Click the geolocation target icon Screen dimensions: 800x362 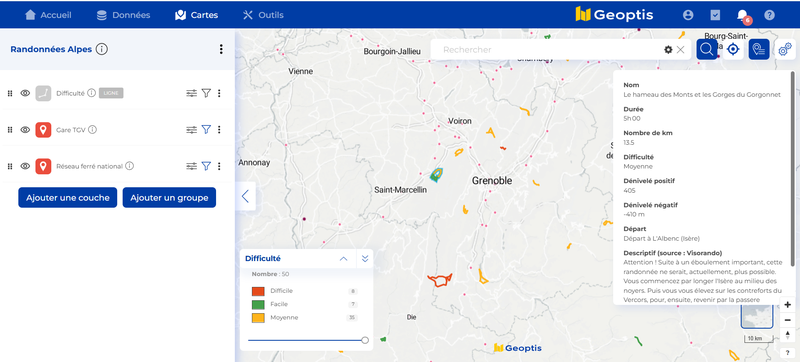pyautogui.click(x=733, y=49)
